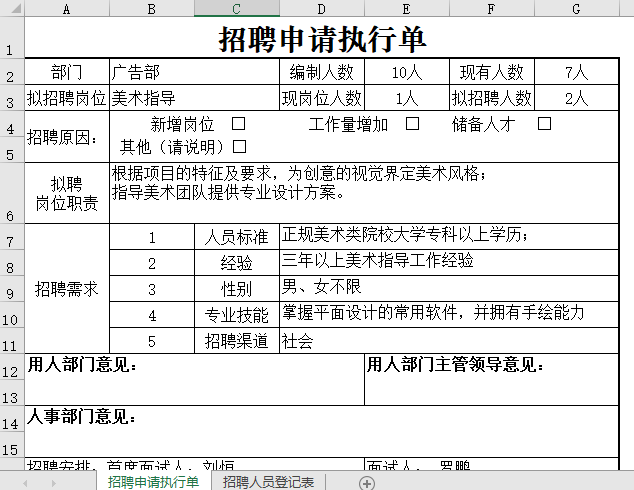This screenshot has width=634, height=490.
Task: Select column A header
Action: point(66,9)
